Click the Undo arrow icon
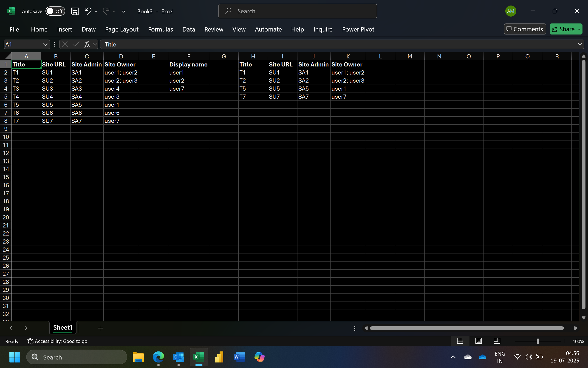The width and height of the screenshot is (588, 368). click(x=88, y=11)
